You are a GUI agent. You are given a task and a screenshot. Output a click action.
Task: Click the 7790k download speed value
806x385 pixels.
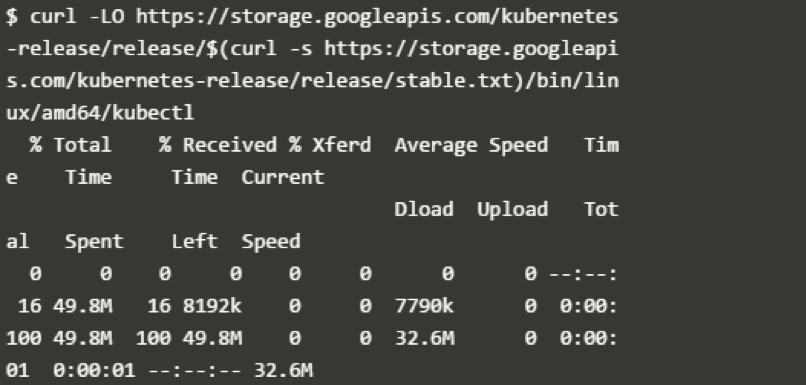click(x=424, y=306)
